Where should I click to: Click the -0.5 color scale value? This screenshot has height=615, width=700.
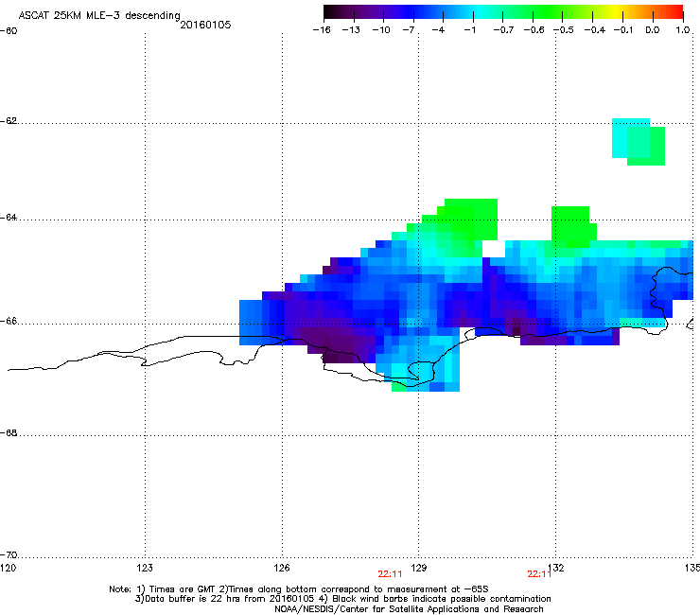564,30
